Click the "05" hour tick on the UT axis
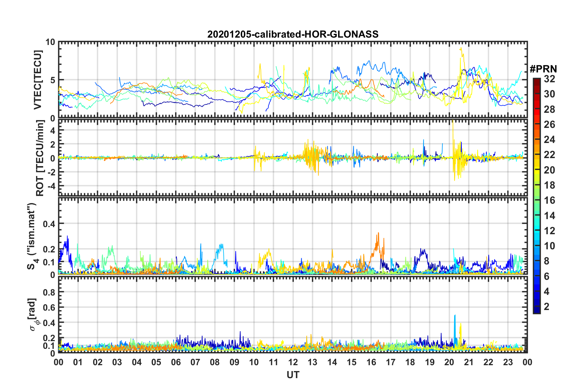 [x=156, y=362]
